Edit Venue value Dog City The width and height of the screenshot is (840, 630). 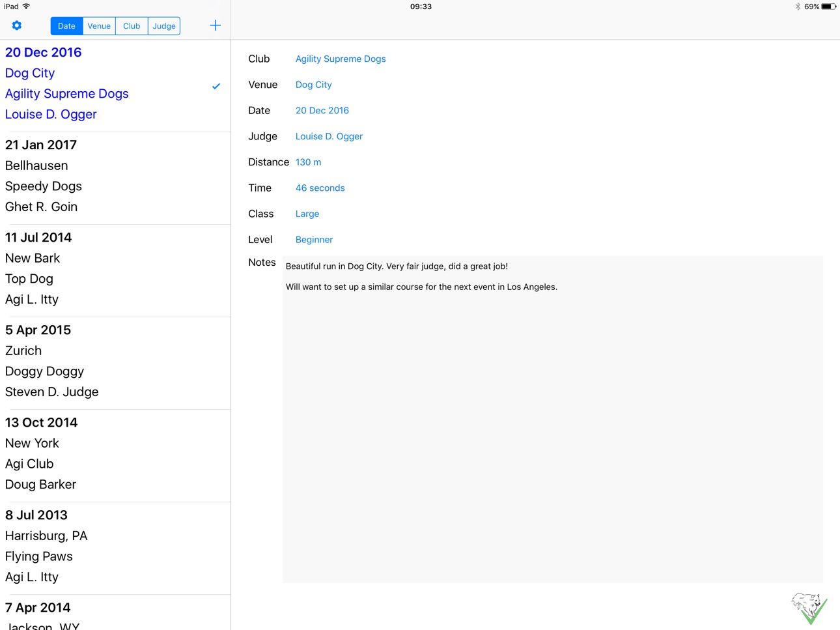314,85
